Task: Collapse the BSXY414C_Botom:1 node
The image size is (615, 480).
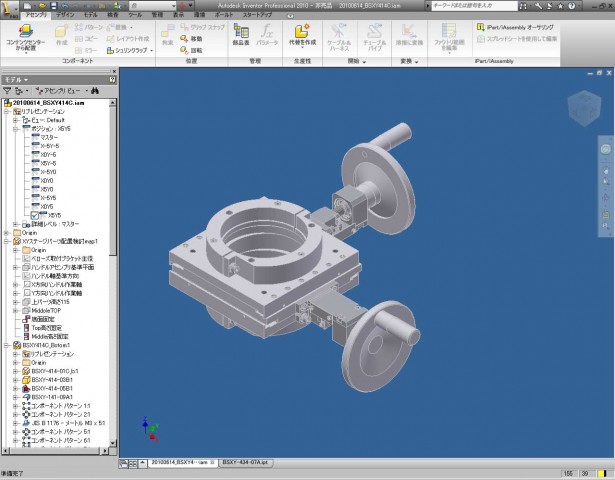Action: (7, 345)
